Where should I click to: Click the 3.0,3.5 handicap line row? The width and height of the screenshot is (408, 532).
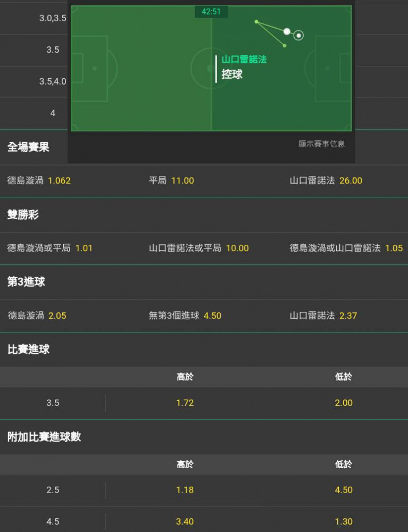click(x=53, y=18)
